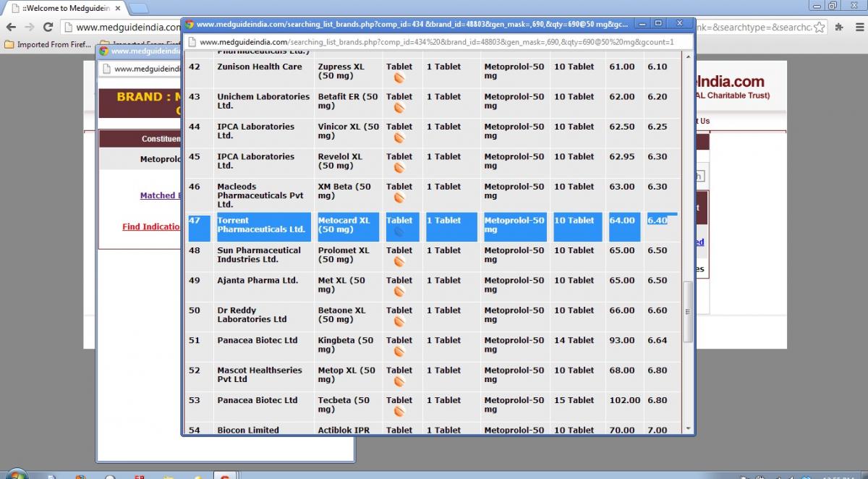Click tablet icon in Vinicor XL row
Viewport: 868px width, 479px height.
point(399,137)
